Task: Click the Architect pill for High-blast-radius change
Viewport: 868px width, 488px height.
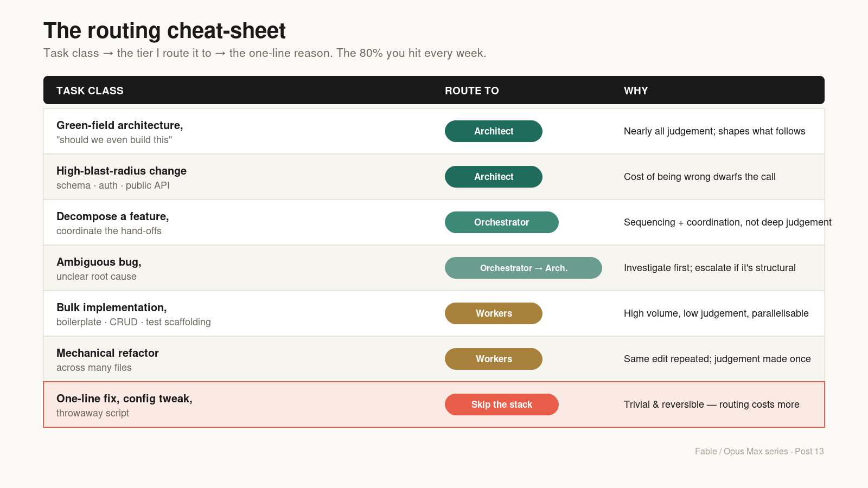Action: click(494, 177)
